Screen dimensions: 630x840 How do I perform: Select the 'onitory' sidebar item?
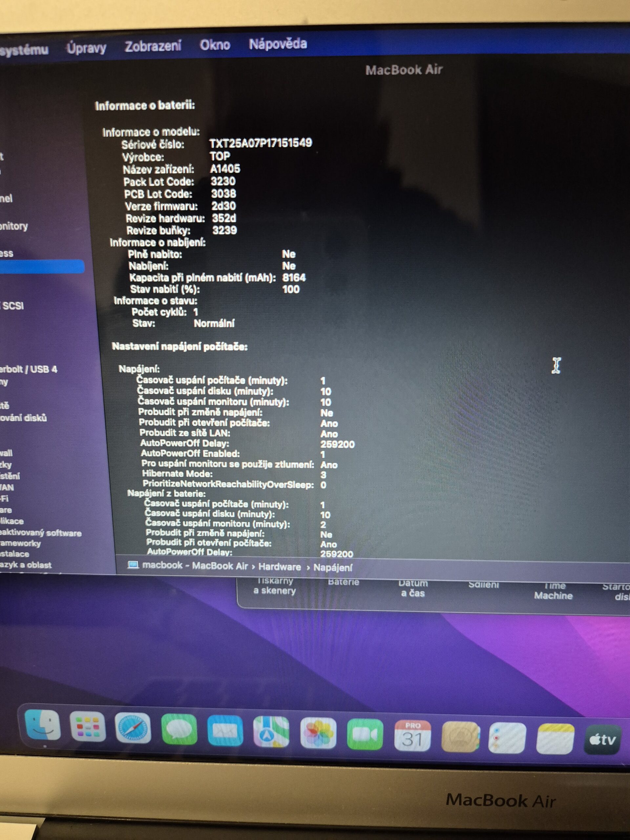[x=14, y=226]
